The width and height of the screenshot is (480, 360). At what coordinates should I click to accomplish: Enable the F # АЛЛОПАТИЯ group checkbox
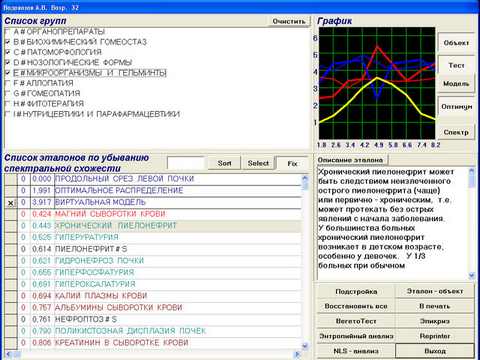tap(7, 83)
